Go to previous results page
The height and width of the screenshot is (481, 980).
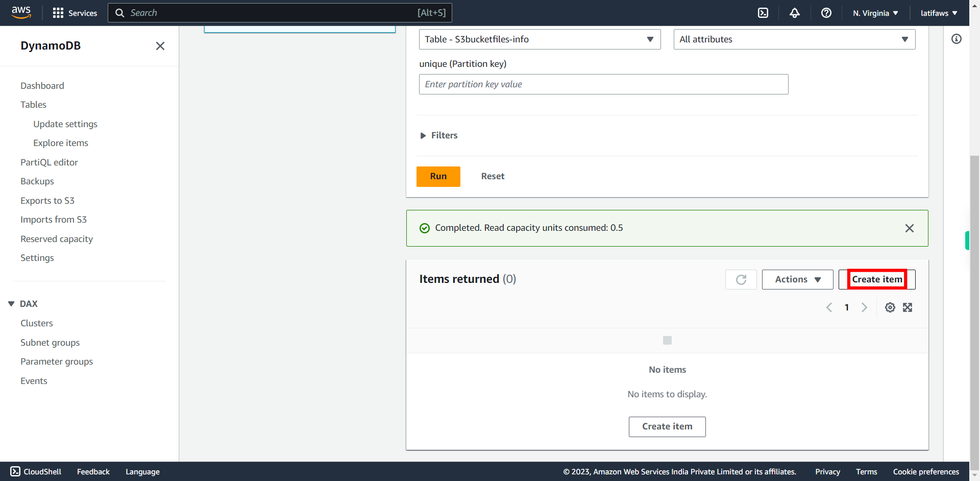click(829, 307)
